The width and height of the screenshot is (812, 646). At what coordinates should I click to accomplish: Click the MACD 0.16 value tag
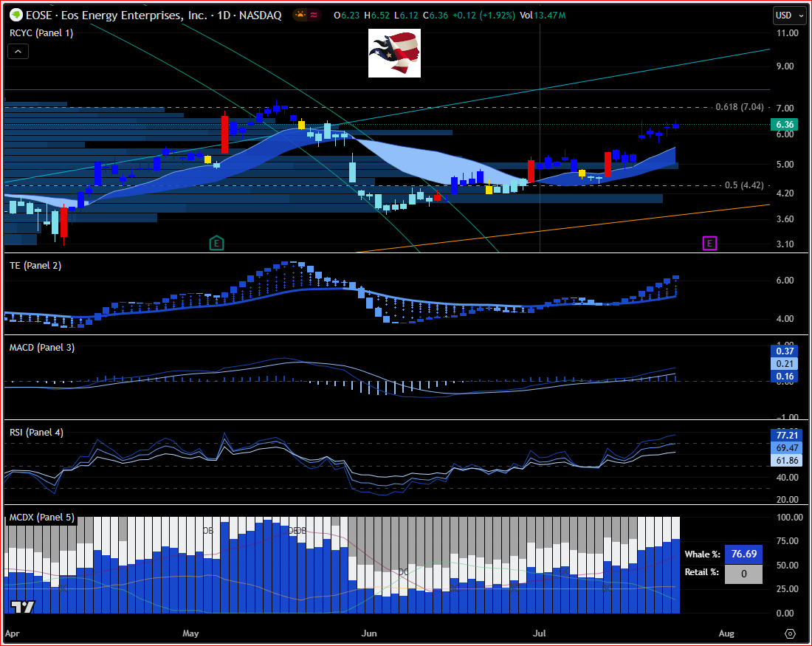[785, 377]
